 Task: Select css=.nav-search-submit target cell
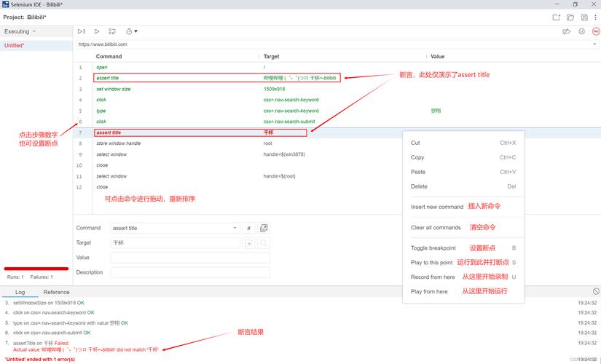[289, 122]
